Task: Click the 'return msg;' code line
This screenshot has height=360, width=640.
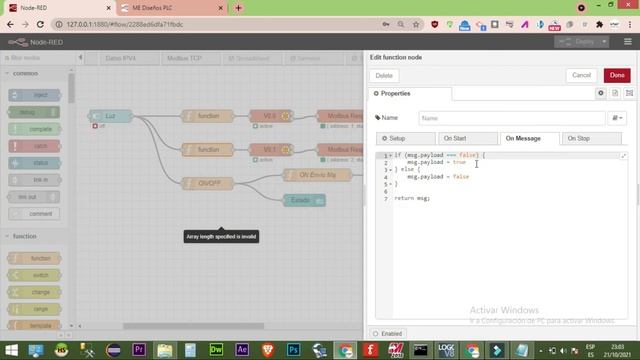Action: (x=412, y=198)
